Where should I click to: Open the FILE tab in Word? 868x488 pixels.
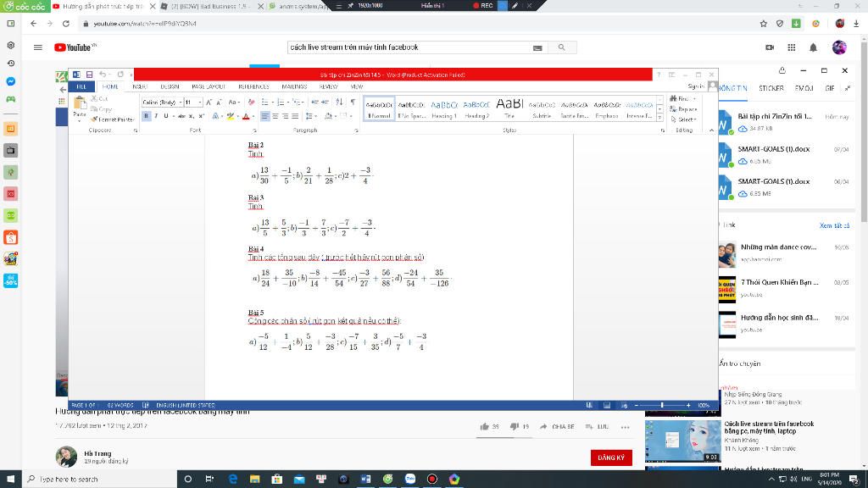click(x=81, y=87)
